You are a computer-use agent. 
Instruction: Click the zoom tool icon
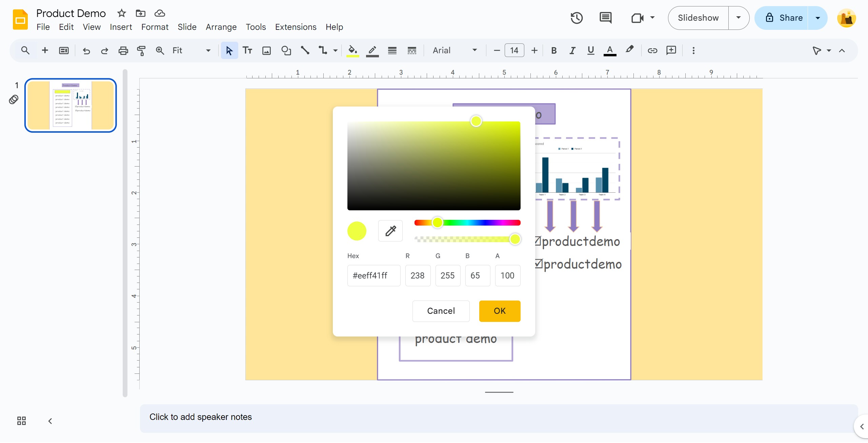tap(160, 51)
